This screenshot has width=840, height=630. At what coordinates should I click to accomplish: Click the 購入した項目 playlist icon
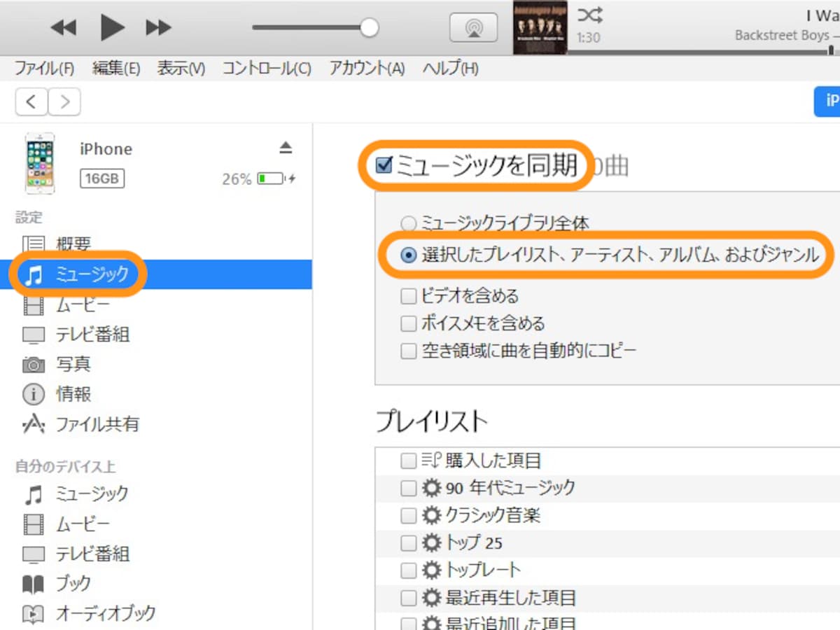[x=431, y=461]
